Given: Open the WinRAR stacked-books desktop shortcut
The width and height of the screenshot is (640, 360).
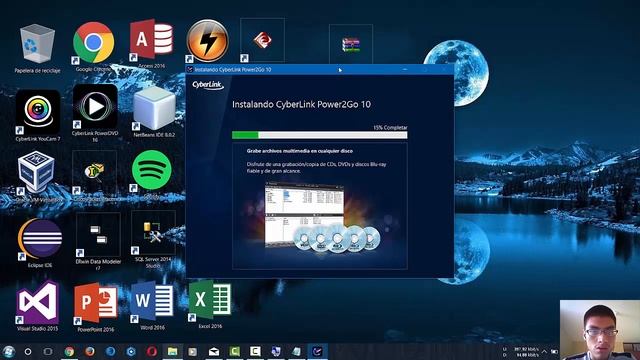Looking at the screenshot, I should 351,44.
